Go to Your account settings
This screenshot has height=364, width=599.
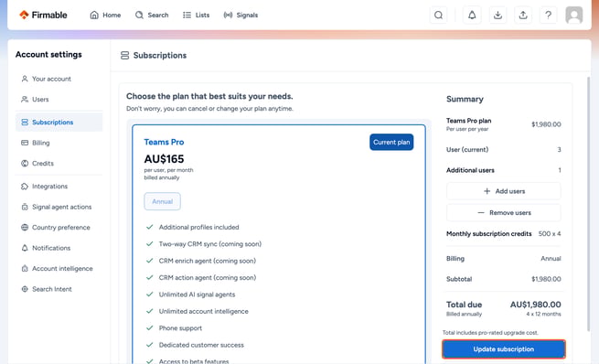coord(59,79)
